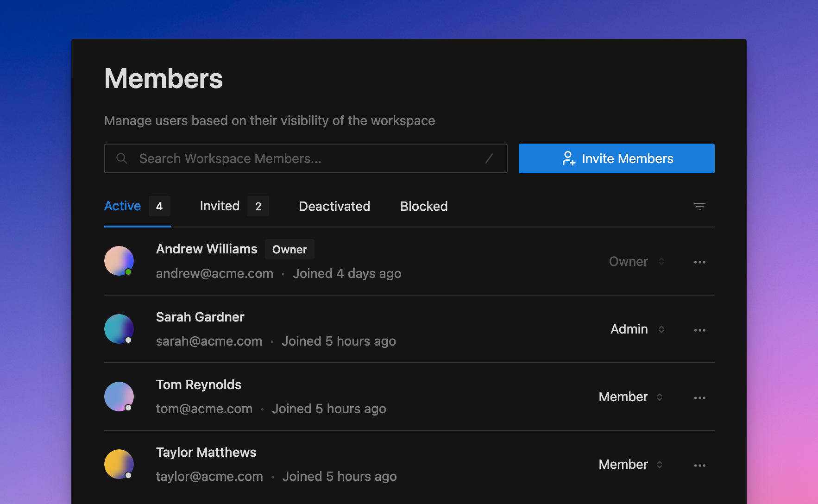Switch to the Active tab
The width and height of the screenshot is (818, 504).
coord(137,206)
